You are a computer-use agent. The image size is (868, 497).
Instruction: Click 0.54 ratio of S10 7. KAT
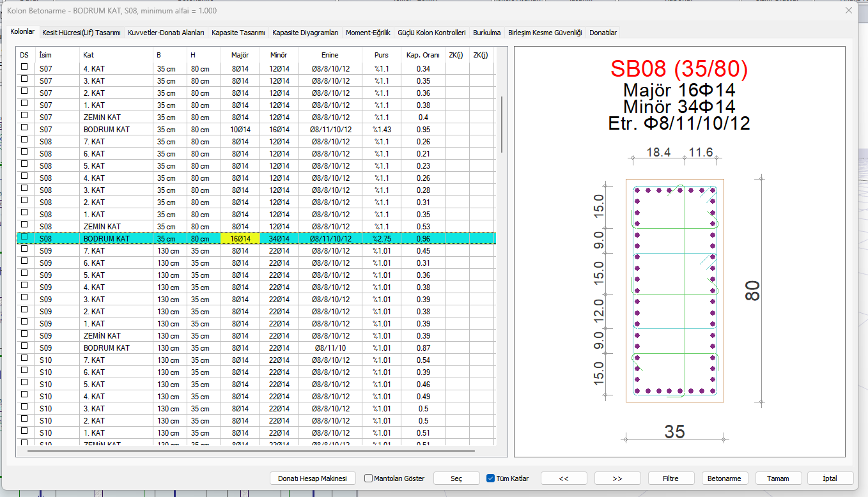422,360
